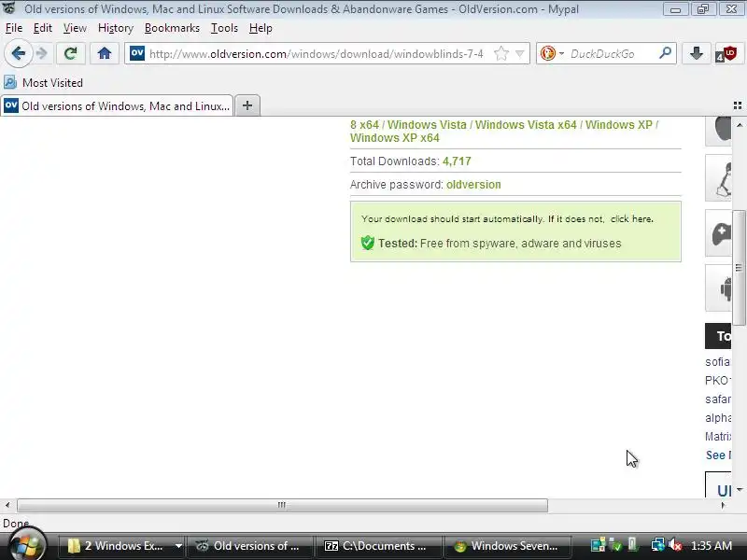Open the Help menu

pyautogui.click(x=261, y=28)
